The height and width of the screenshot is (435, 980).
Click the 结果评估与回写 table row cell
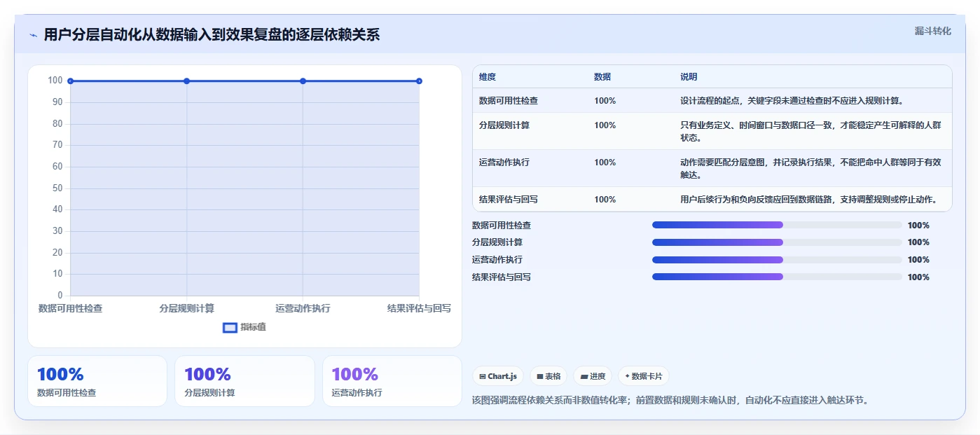[x=509, y=200]
